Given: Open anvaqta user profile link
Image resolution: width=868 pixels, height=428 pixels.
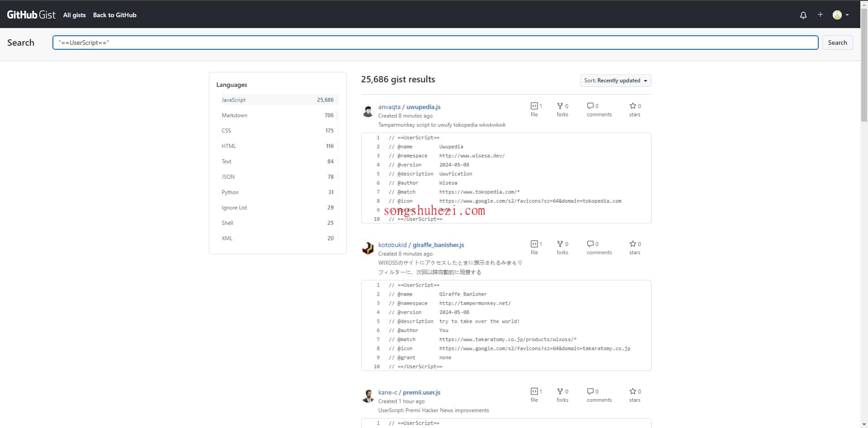Looking at the screenshot, I should pos(389,107).
